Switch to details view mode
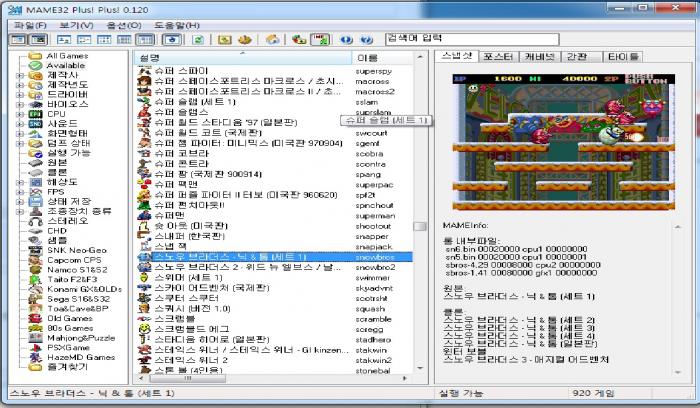Image resolution: width=700 pixels, height=408 pixels. [124, 40]
